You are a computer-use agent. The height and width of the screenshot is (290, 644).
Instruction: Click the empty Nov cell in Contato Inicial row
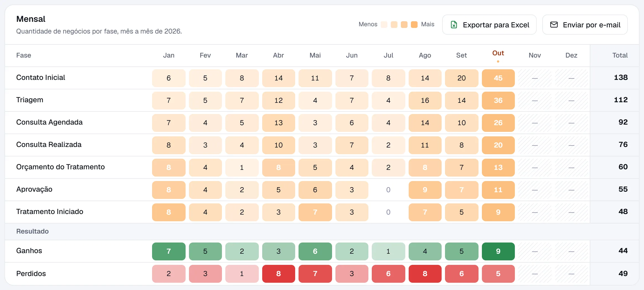coord(535,78)
